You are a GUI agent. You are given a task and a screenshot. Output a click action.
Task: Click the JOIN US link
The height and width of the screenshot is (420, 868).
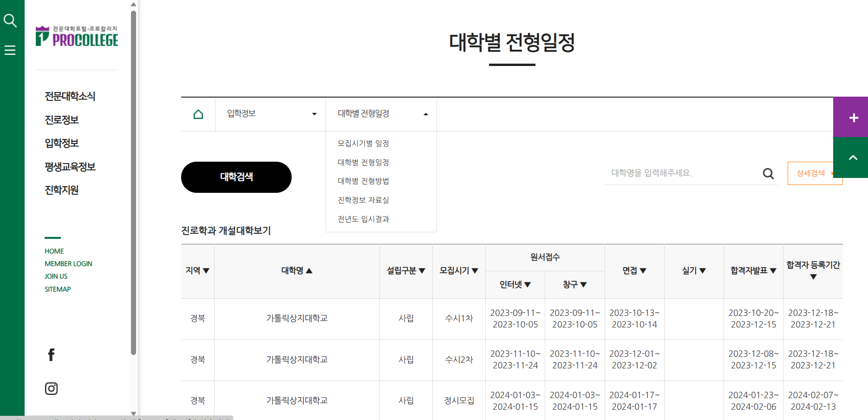pyautogui.click(x=56, y=276)
